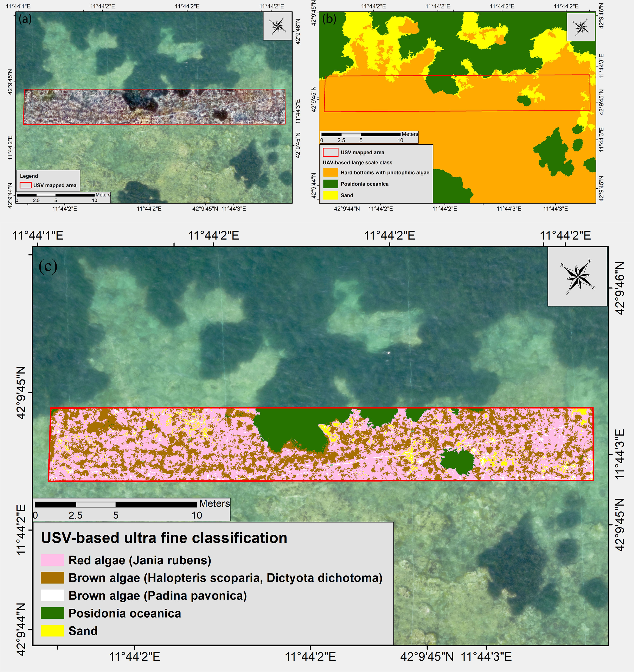Click the 'Sand' label in panel (c) legend

coord(83,631)
